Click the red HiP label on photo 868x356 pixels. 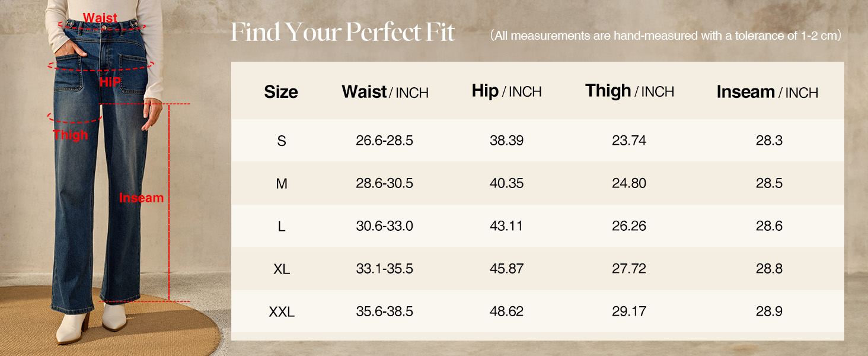click(x=110, y=82)
